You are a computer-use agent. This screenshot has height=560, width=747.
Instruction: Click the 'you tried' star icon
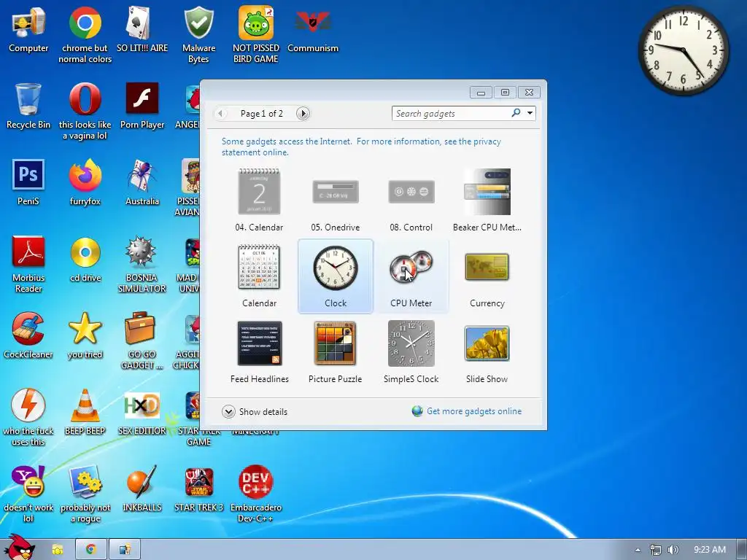pyautogui.click(x=85, y=335)
